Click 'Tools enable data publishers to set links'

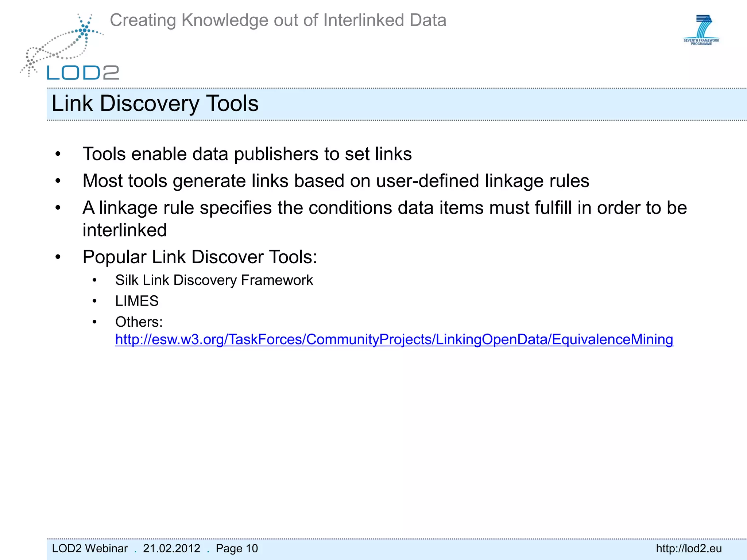click(x=247, y=154)
